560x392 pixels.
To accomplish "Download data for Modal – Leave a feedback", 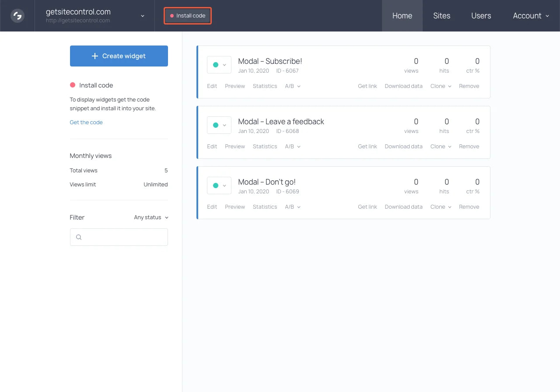I will pos(404,147).
